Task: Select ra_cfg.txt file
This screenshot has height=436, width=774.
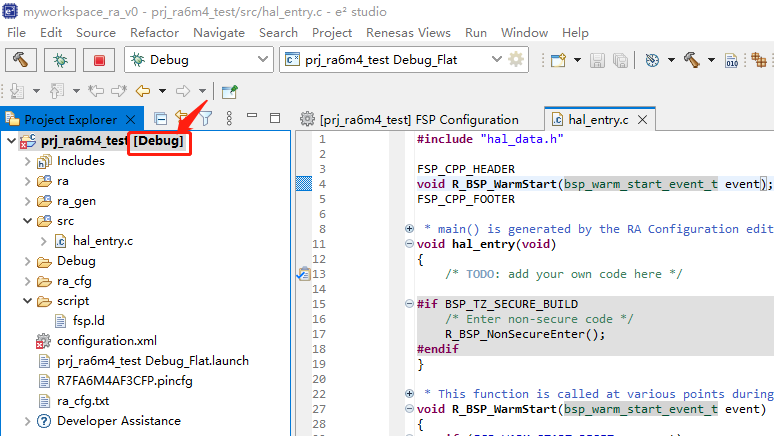Action: 83,401
